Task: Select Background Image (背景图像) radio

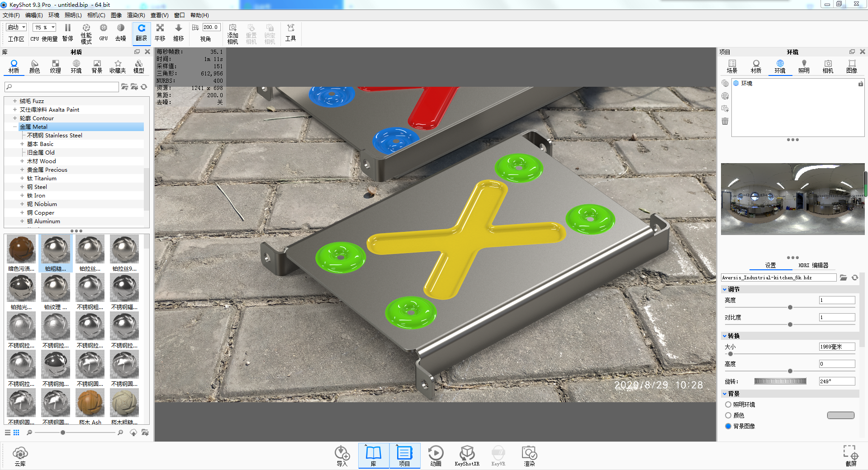Action: tap(728, 426)
